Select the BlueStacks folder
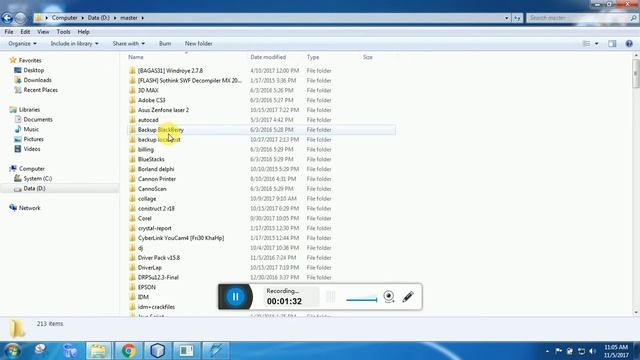The image size is (640, 360). pos(151,159)
